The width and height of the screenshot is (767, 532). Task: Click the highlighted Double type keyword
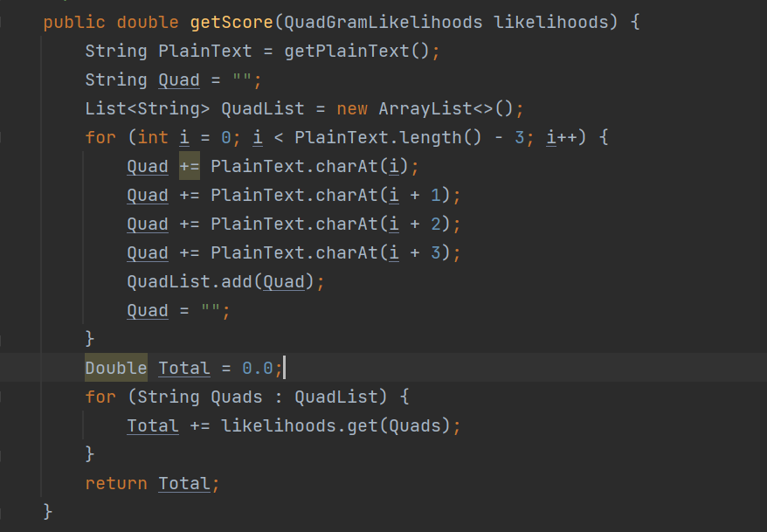point(116,368)
